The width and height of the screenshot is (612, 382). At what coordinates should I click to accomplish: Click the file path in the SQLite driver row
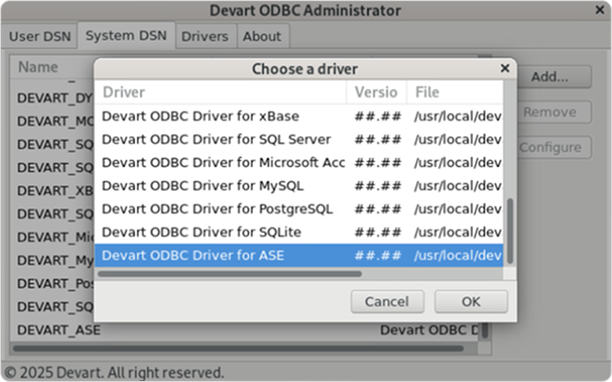point(458,232)
